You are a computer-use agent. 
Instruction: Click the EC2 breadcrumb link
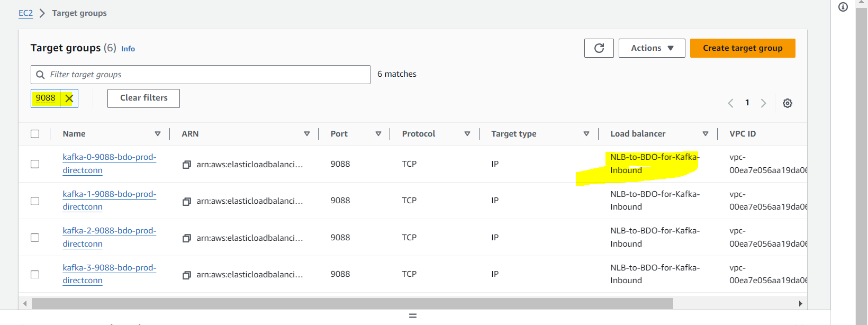click(x=25, y=13)
